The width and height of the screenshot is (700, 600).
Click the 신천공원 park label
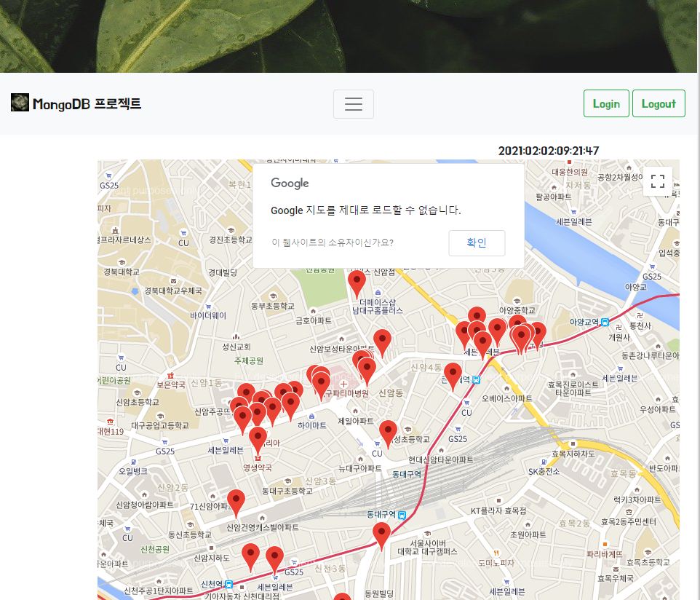pyautogui.click(x=155, y=550)
